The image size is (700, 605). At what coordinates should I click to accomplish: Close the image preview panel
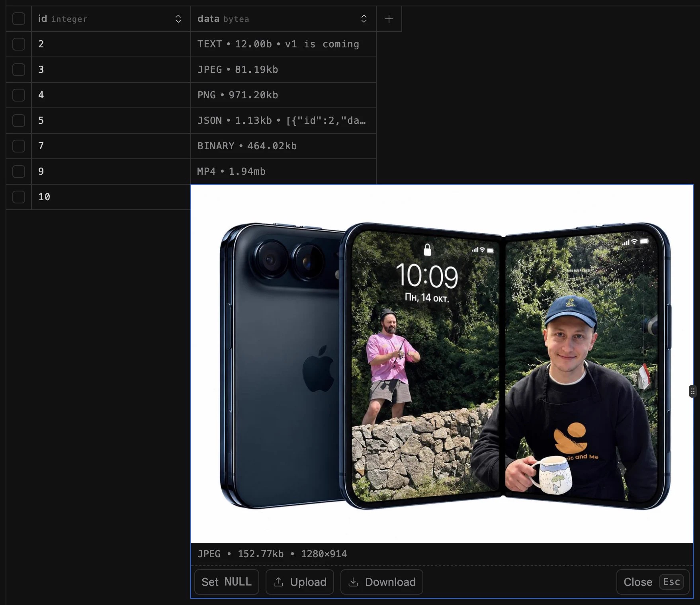(x=653, y=582)
